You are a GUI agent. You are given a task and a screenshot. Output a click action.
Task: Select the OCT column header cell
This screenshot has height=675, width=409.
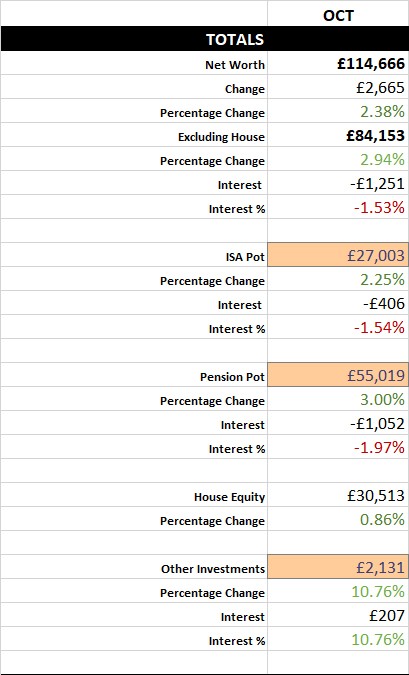(x=338, y=16)
